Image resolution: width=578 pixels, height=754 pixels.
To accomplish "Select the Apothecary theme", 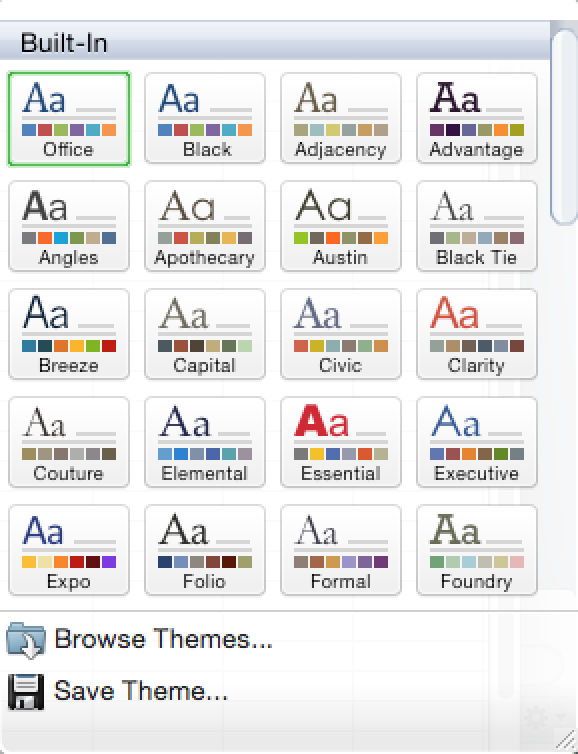I will [x=205, y=226].
